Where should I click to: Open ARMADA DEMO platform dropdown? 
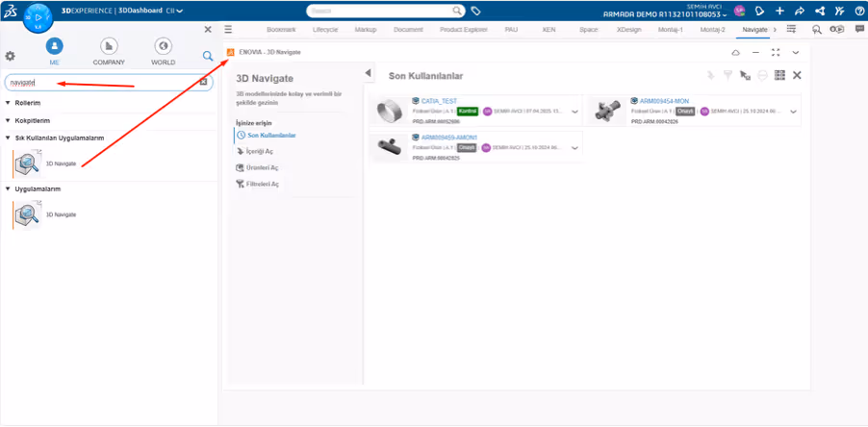[724, 15]
